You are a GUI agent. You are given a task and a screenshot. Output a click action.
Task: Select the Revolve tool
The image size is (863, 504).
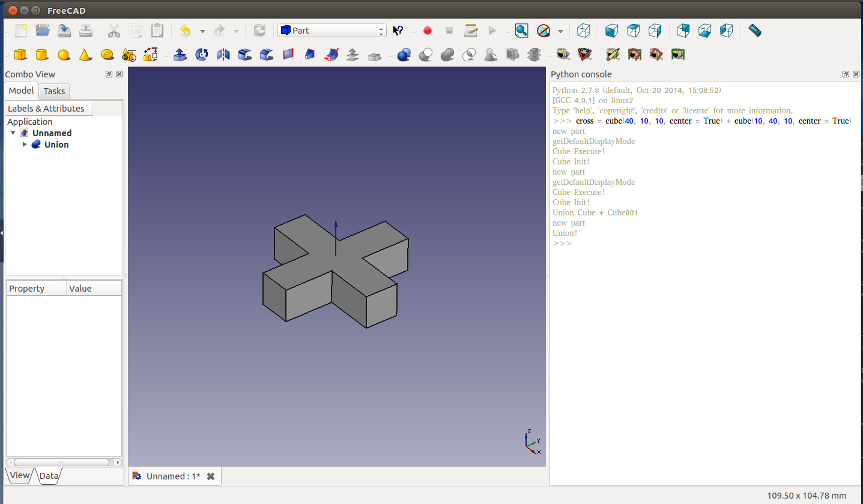point(202,55)
